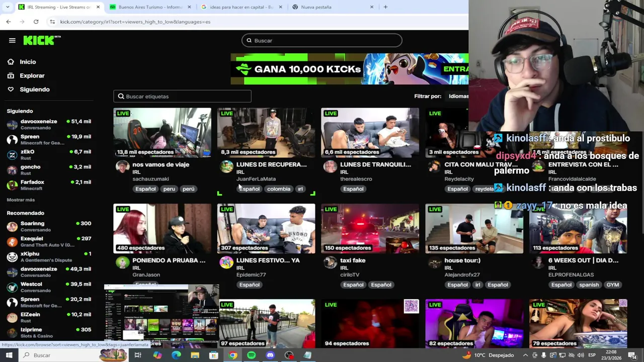The image size is (644, 362).
Task: Click the Buscar etiquetas tag search
Action: click(182, 96)
